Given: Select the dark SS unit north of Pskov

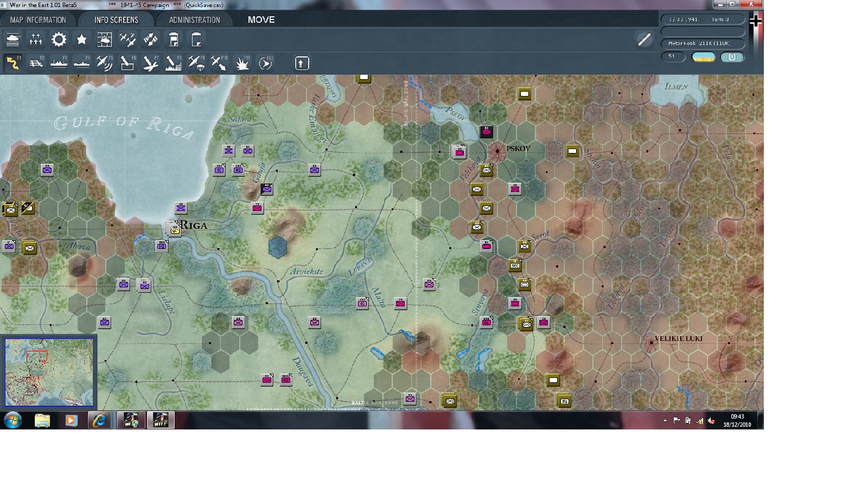Looking at the screenshot, I should point(487,131).
